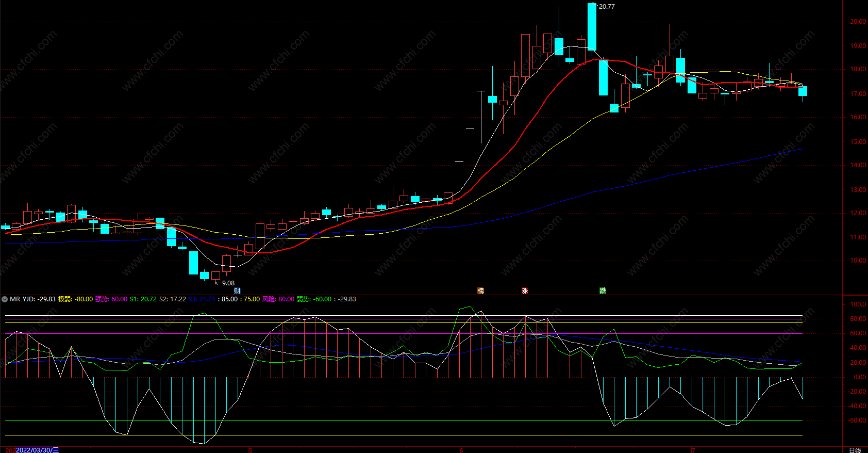Click the S1 20.72 indicator value
Image resolution: width=868 pixels, height=453 pixels.
(143, 299)
